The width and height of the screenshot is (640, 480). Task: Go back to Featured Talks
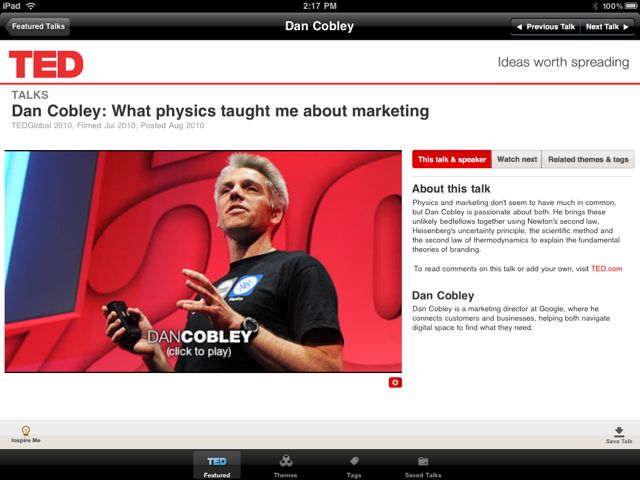point(38,27)
